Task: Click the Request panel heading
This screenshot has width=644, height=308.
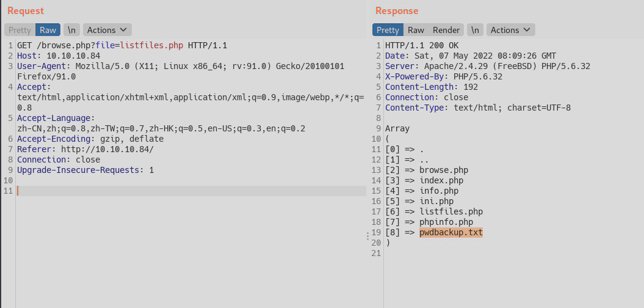Action: coord(24,11)
